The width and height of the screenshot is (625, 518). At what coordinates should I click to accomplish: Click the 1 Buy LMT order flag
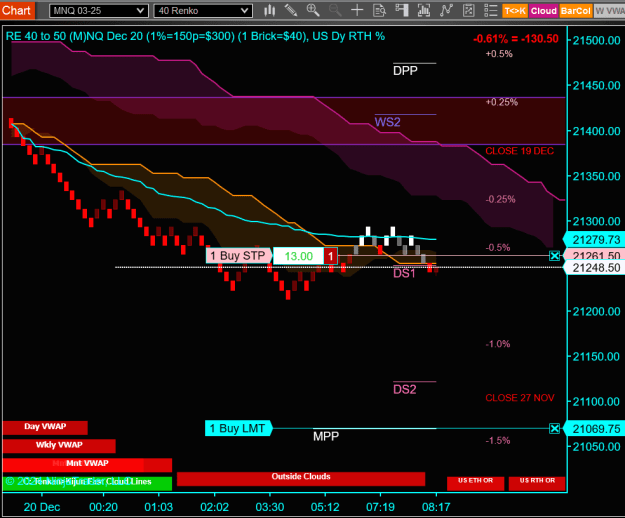238,428
